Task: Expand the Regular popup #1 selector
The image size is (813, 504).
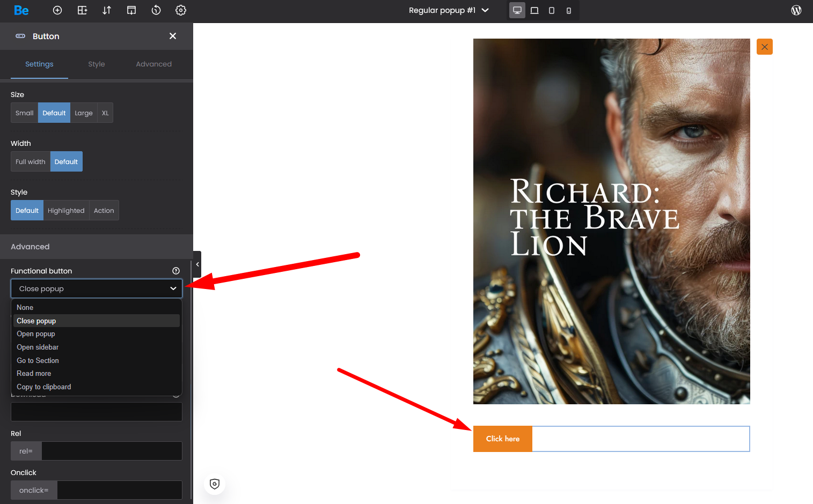Action: click(x=449, y=10)
